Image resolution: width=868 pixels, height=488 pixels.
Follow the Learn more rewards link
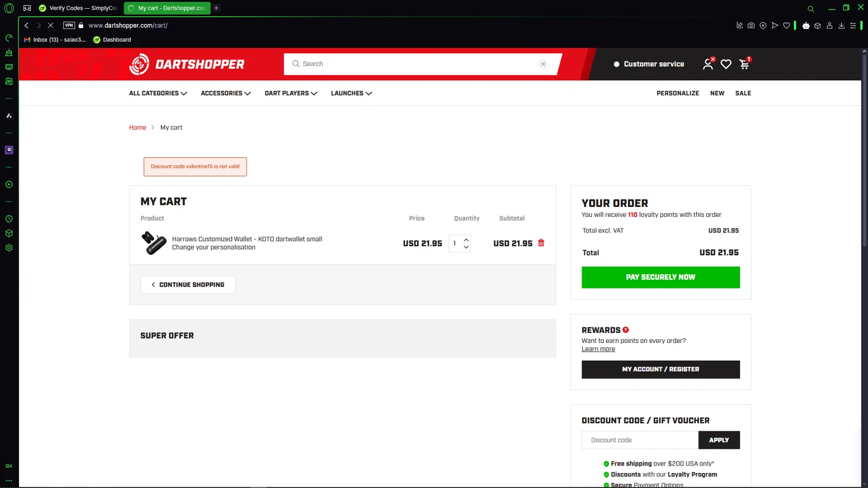(598, 349)
